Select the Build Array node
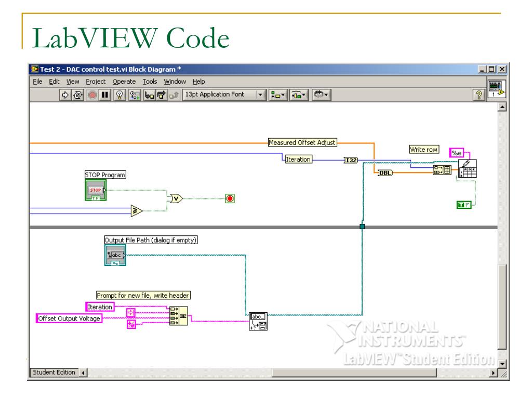The image size is (532, 399). pos(442,170)
